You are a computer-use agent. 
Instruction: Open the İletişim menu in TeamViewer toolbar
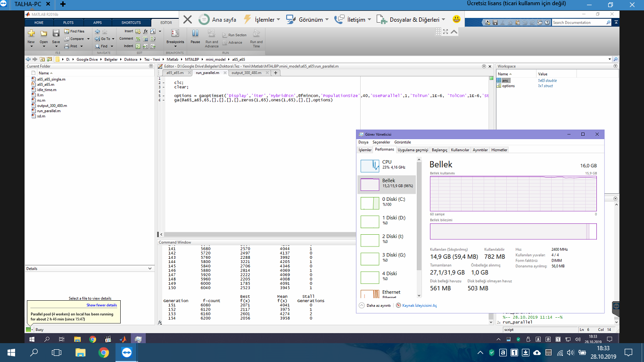[353, 20]
